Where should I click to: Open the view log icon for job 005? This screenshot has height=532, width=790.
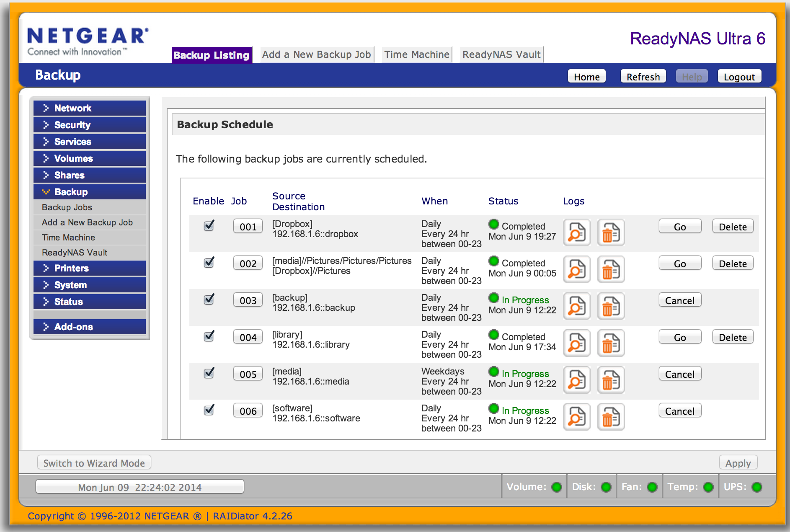click(576, 380)
